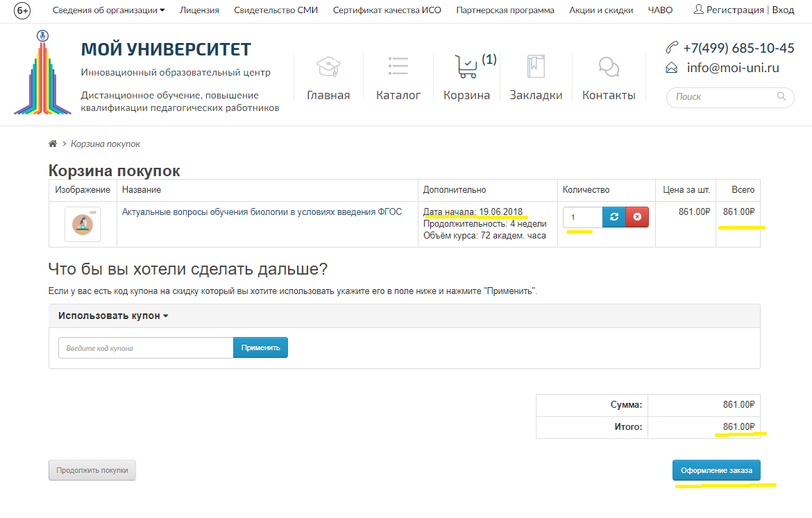Open the Закладки bookmark icon

point(536,67)
